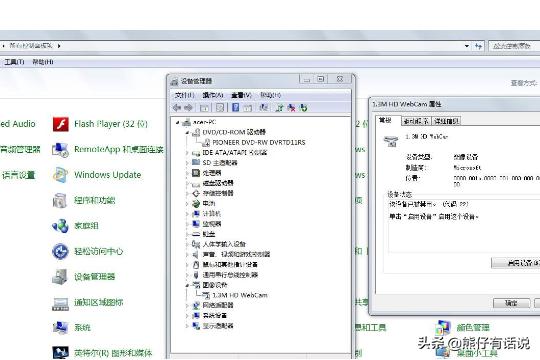Screen dimensions: 540x360
Task: Click 启用设备 button in WebCam properties
Action: pos(516,263)
